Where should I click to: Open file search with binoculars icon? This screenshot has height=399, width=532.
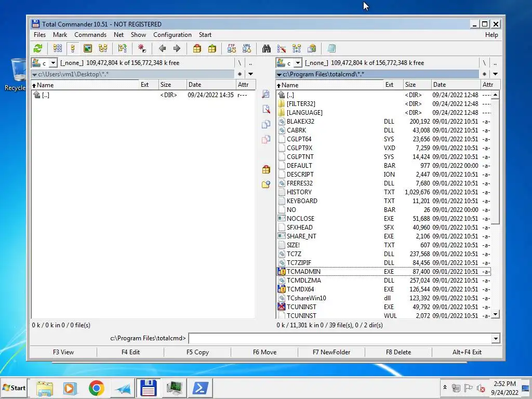(267, 48)
